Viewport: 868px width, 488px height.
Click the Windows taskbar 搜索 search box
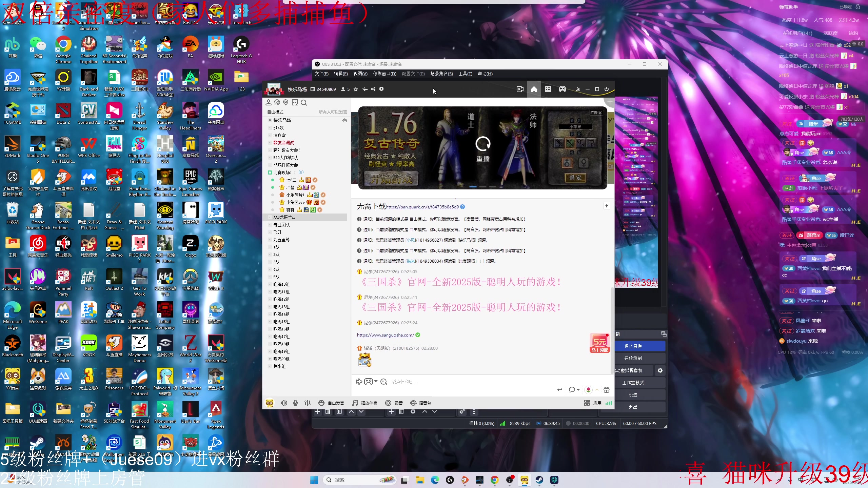[360, 480]
